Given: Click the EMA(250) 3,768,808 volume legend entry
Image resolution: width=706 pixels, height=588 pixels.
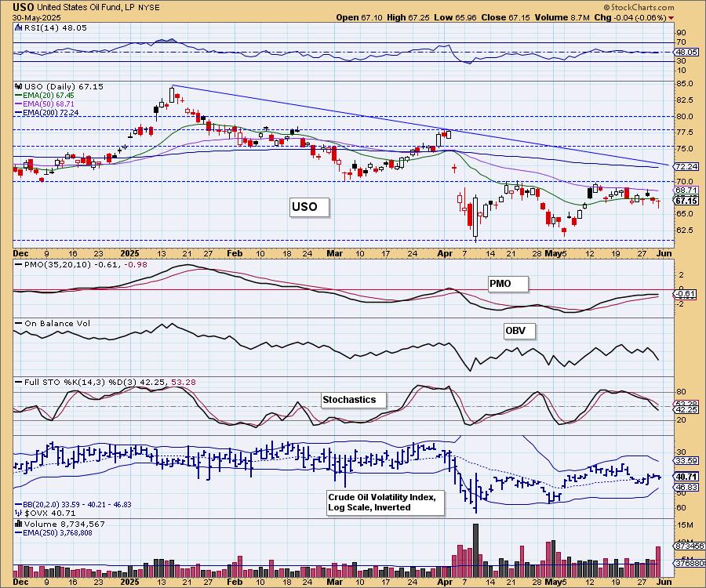Looking at the screenshot, I should coord(57,532).
